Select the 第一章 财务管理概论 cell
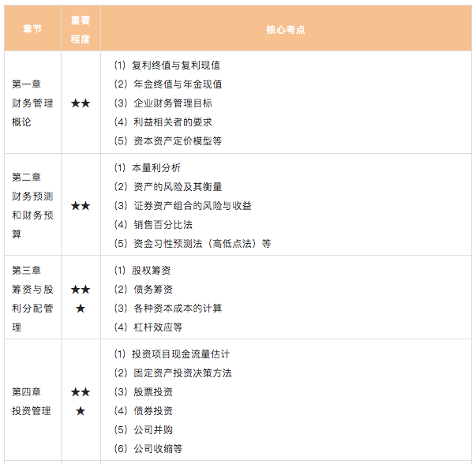 point(32,103)
